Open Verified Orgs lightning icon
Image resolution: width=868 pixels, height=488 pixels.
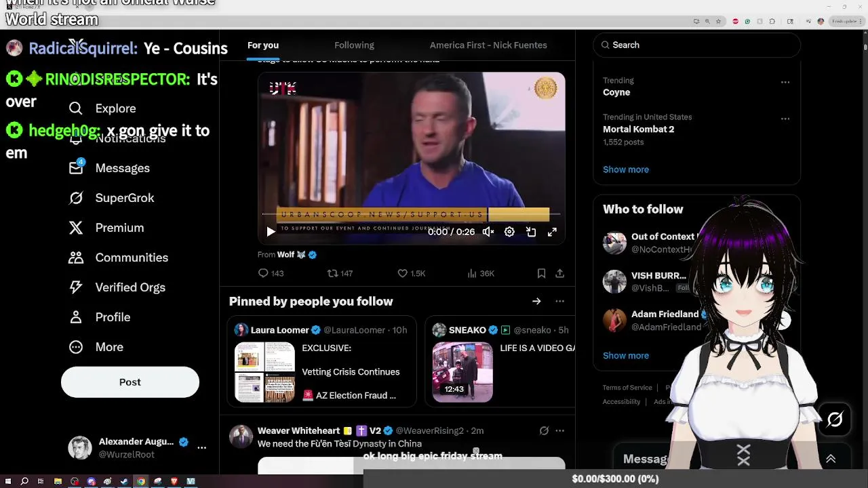click(x=76, y=287)
